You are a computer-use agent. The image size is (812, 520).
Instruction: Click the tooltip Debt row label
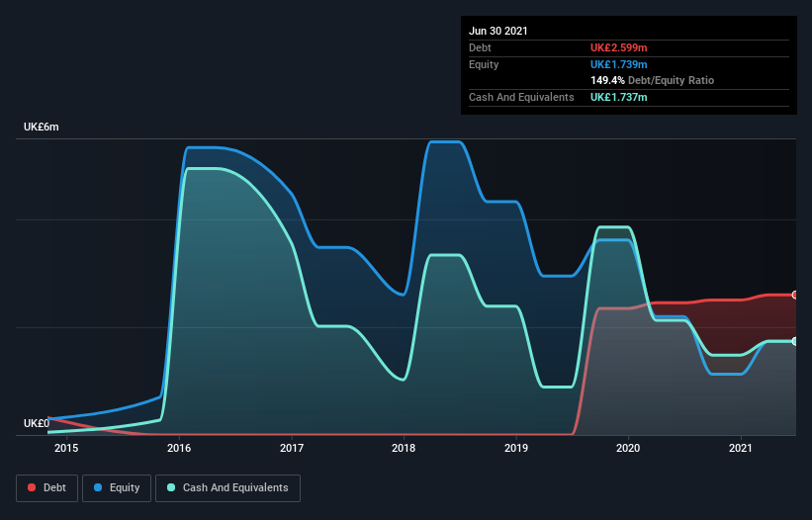480,47
